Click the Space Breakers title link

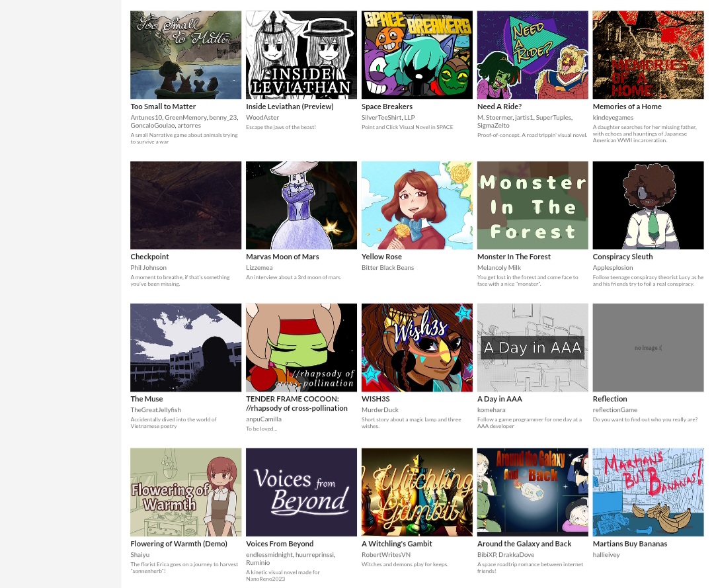pyautogui.click(x=387, y=106)
